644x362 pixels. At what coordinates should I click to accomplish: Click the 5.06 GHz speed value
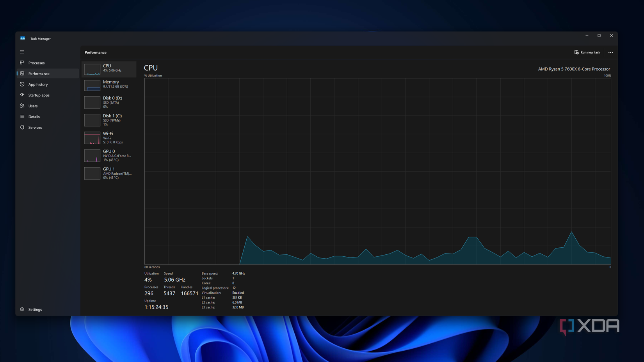[x=174, y=280]
